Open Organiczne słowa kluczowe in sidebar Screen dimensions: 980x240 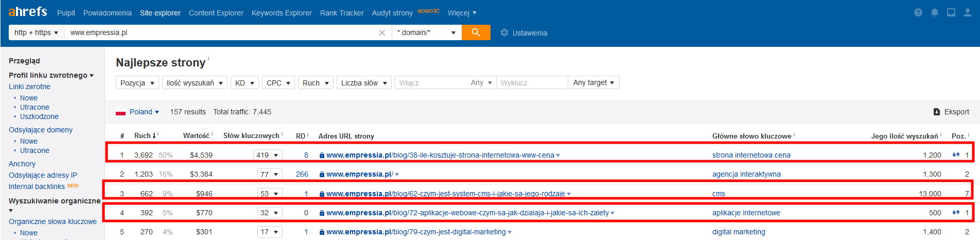tap(52, 221)
